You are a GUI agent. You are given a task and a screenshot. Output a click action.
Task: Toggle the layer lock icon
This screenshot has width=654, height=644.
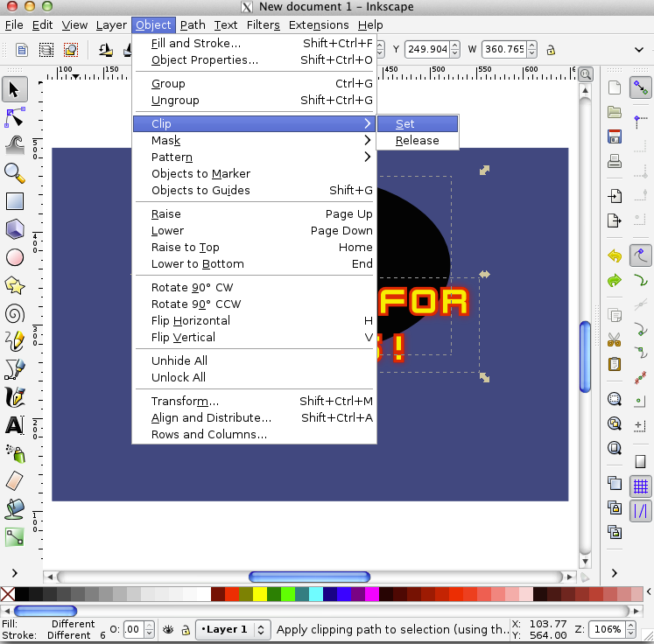(x=186, y=629)
